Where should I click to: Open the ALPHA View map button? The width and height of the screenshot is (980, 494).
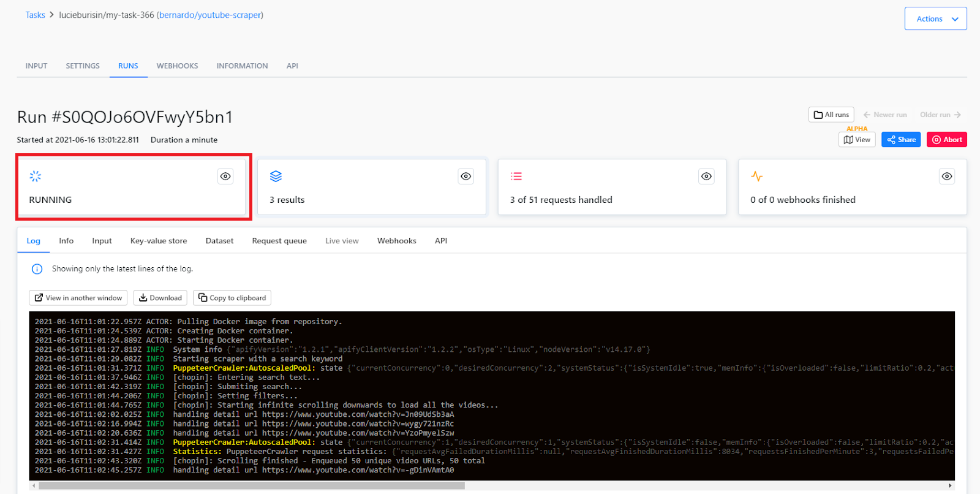[x=857, y=140]
